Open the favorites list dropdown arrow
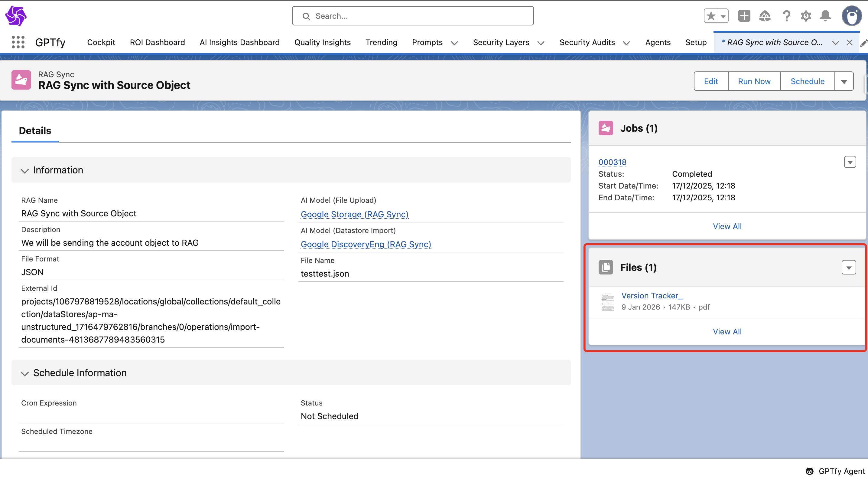This screenshot has height=483, width=868. [723, 16]
